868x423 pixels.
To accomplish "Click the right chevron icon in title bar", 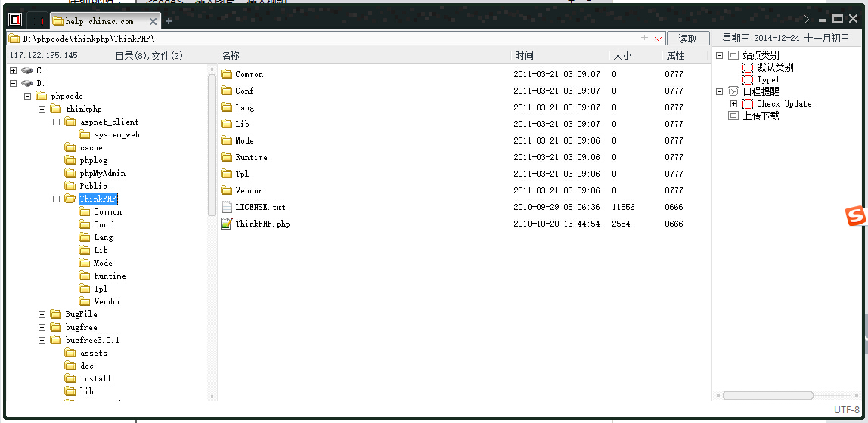I will click(x=807, y=20).
